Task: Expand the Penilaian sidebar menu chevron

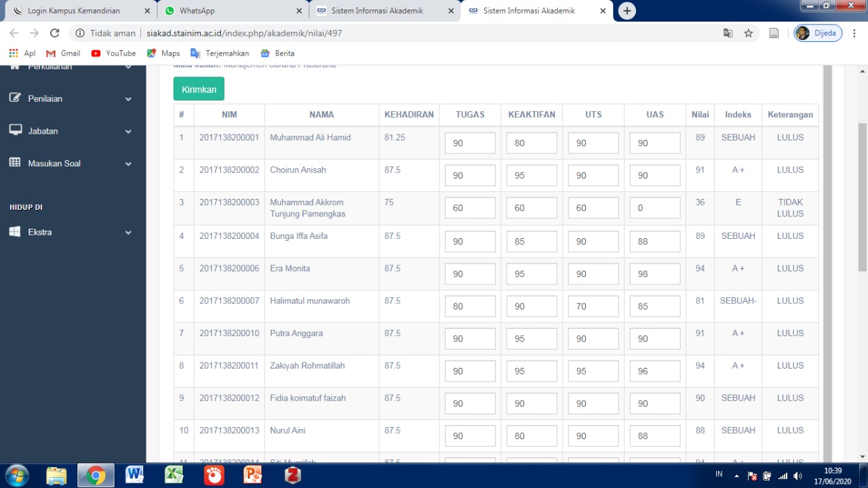Action: pyautogui.click(x=128, y=99)
